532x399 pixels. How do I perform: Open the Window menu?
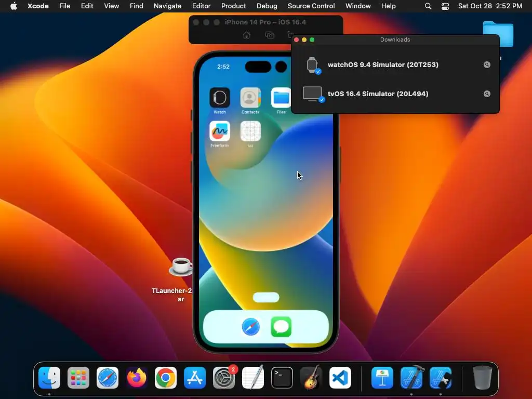click(x=358, y=6)
